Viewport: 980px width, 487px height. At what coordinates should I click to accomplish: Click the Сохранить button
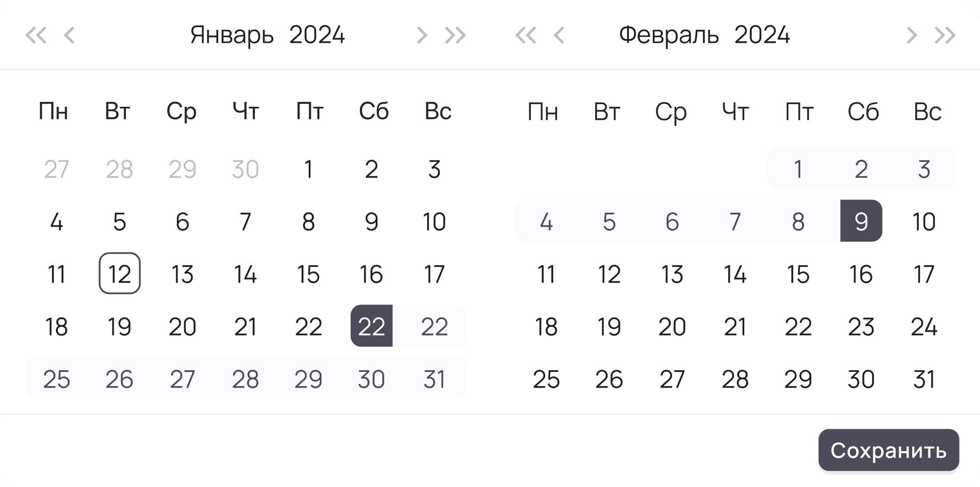889,450
